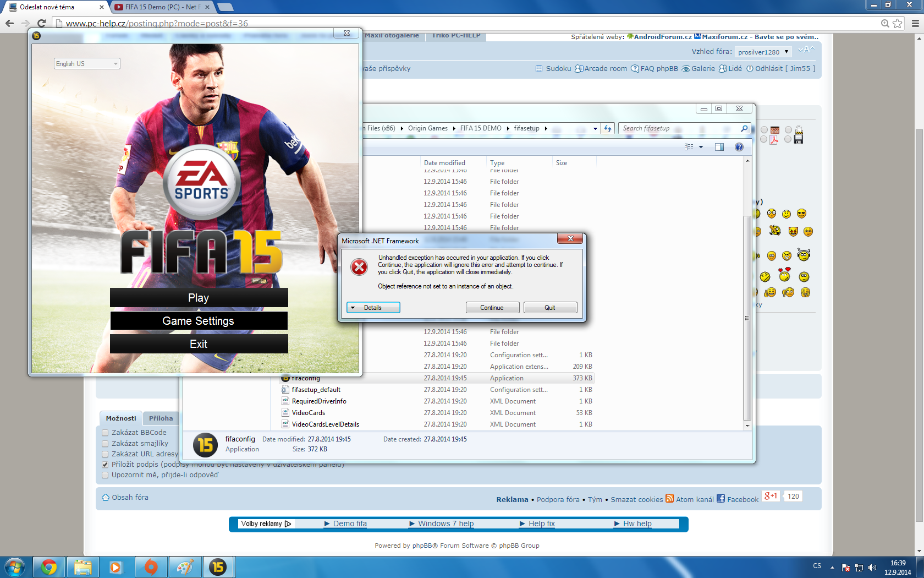The height and width of the screenshot is (578, 924).
Task: Open Windows Explorer from the taskbar
Action: coord(83,567)
